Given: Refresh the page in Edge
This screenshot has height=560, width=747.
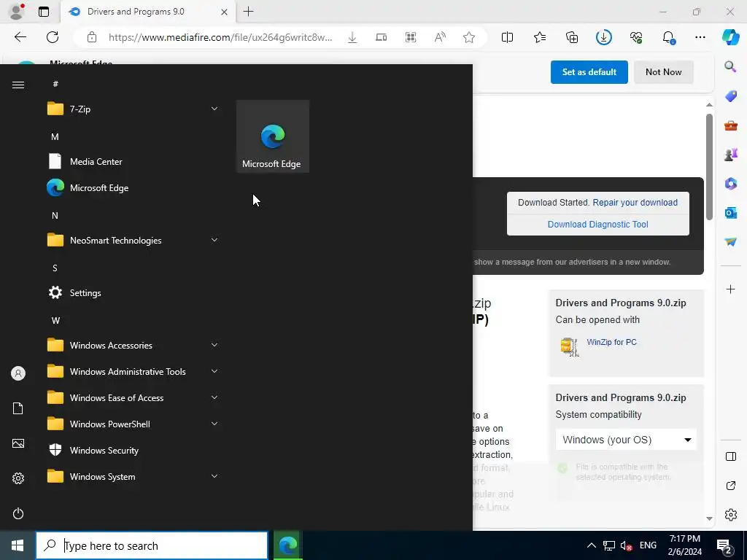Looking at the screenshot, I should (53, 37).
